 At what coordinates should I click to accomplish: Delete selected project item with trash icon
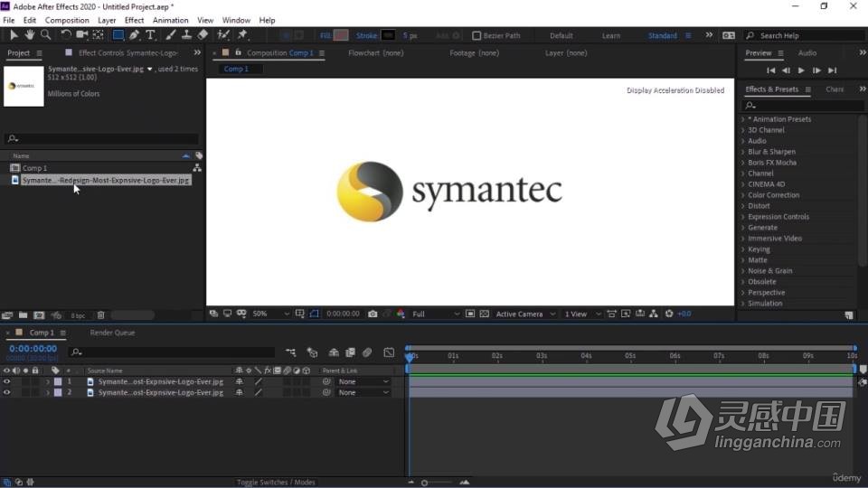tap(100, 315)
